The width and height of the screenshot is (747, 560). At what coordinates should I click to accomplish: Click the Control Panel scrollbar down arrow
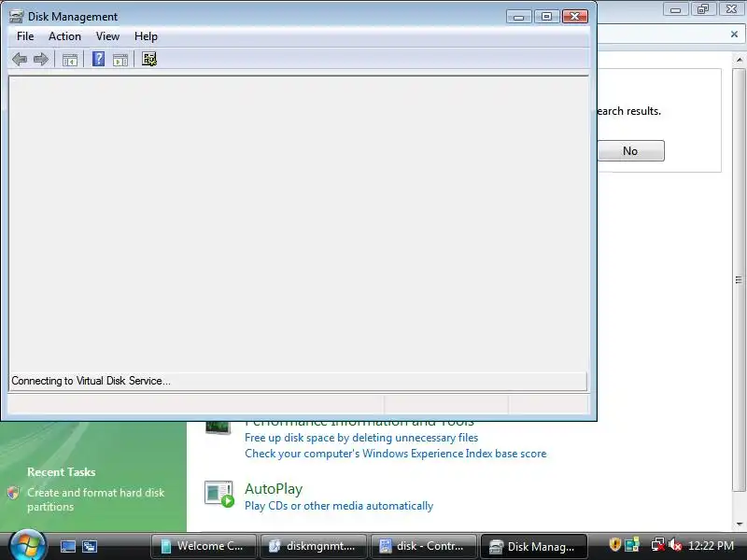739,525
